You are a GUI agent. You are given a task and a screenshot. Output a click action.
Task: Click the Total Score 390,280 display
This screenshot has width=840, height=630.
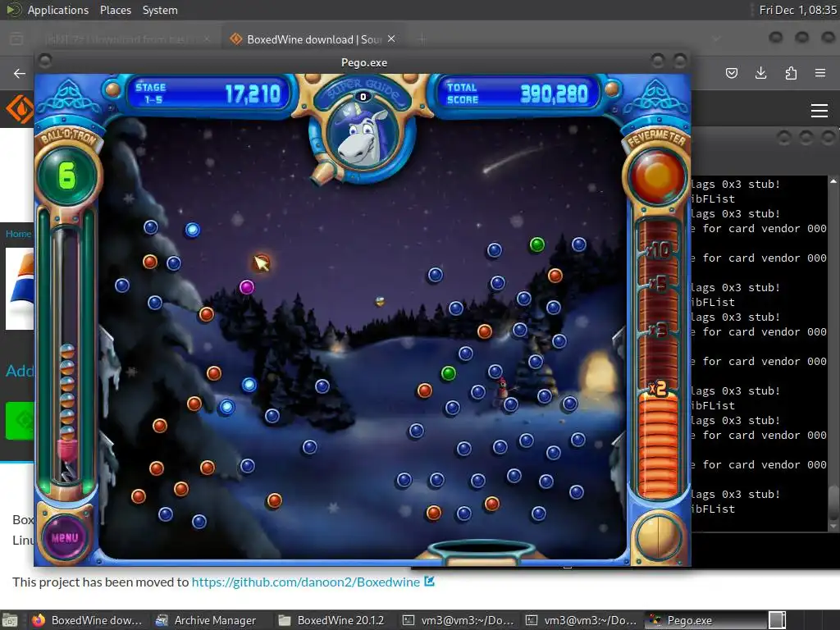(x=518, y=94)
